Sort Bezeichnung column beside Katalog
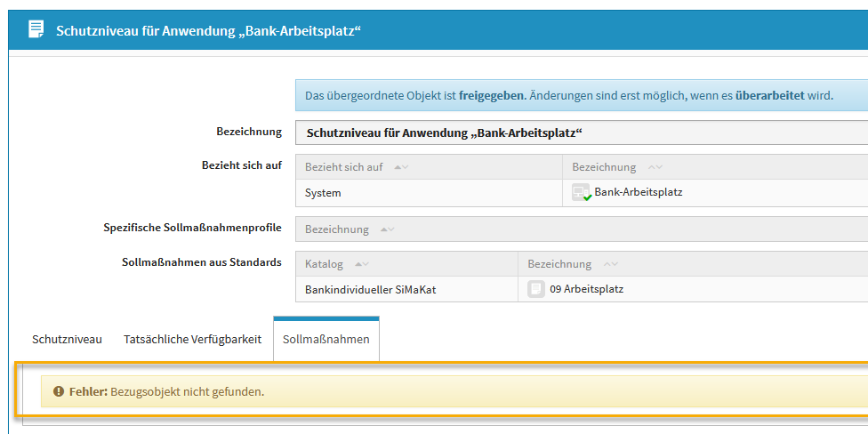Screen dimensions: 868x434 610,264
